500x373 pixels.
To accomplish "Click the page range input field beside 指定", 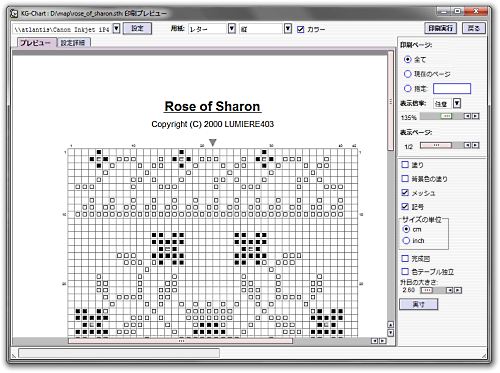I will point(452,88).
